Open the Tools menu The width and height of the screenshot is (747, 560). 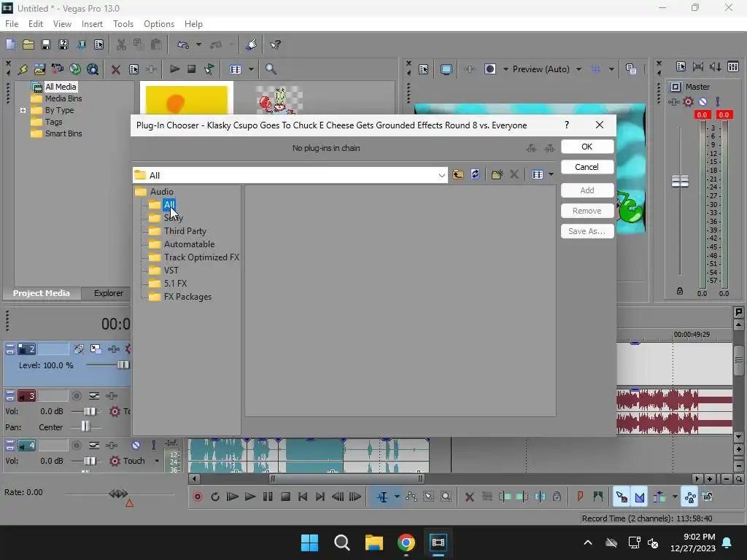[123, 24]
